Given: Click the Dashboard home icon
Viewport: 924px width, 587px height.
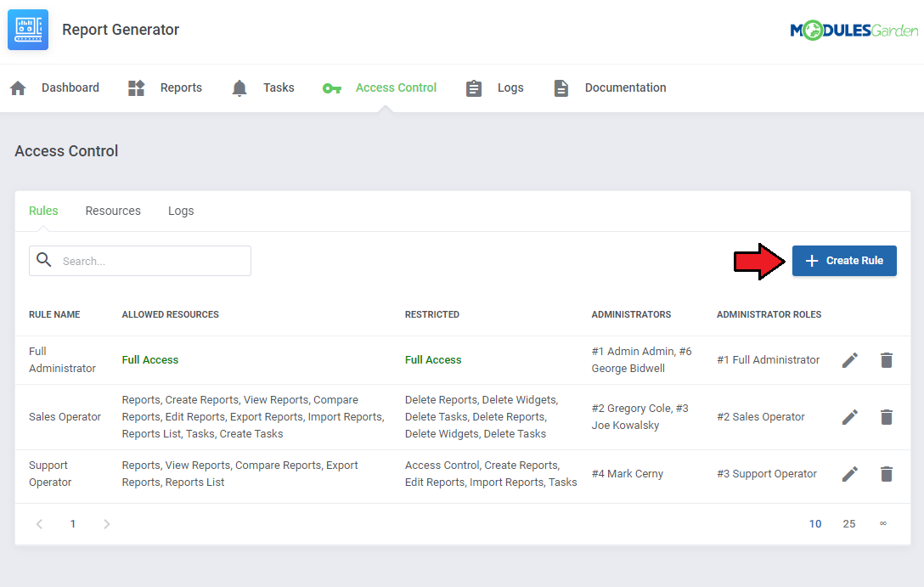Looking at the screenshot, I should click(19, 88).
